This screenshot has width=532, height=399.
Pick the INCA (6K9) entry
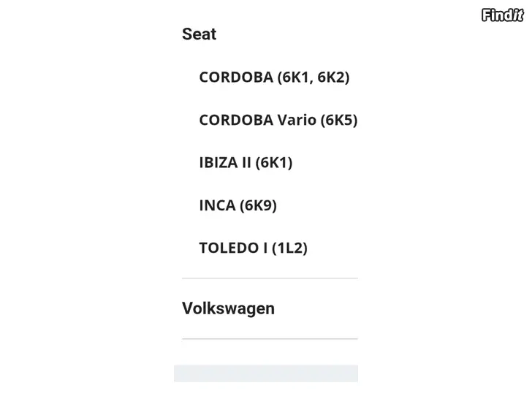(237, 205)
